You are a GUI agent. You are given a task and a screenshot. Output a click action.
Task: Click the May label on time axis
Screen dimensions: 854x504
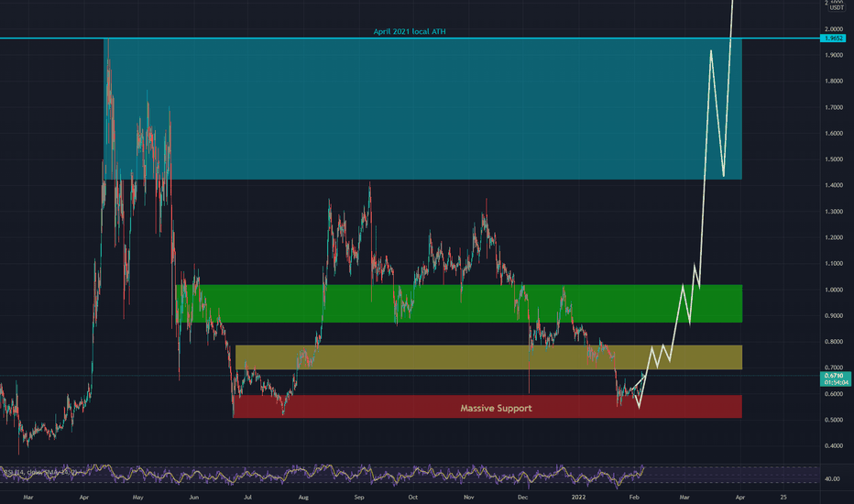[x=137, y=497]
